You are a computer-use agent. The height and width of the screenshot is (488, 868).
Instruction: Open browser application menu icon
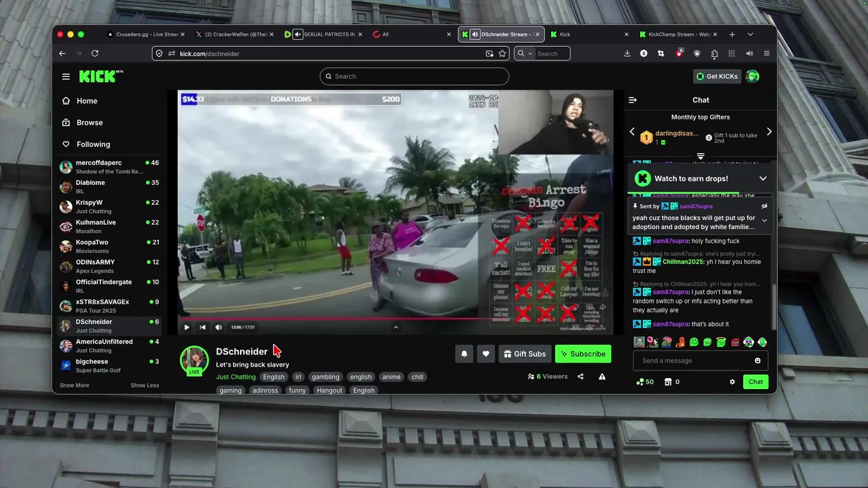click(x=767, y=54)
